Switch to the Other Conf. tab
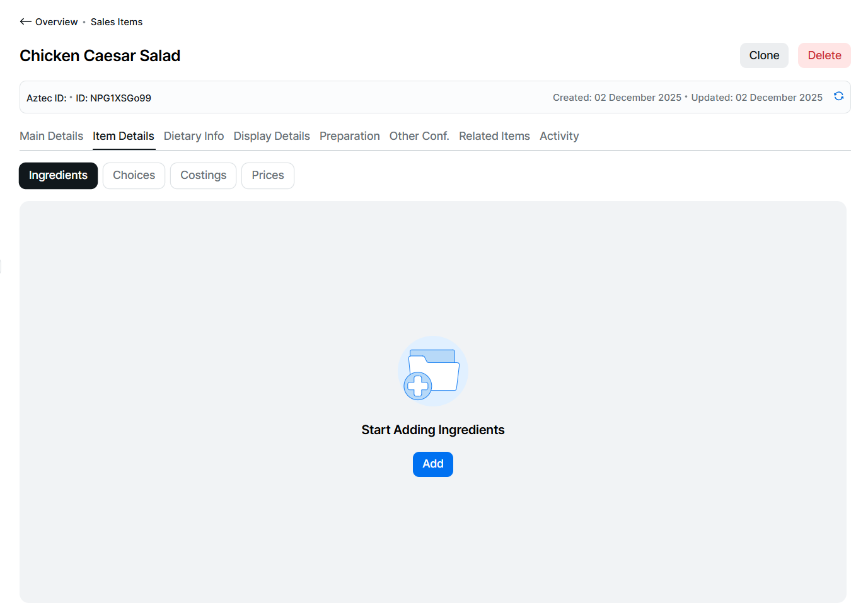Image resolution: width=868 pixels, height=615 pixels. (x=419, y=136)
